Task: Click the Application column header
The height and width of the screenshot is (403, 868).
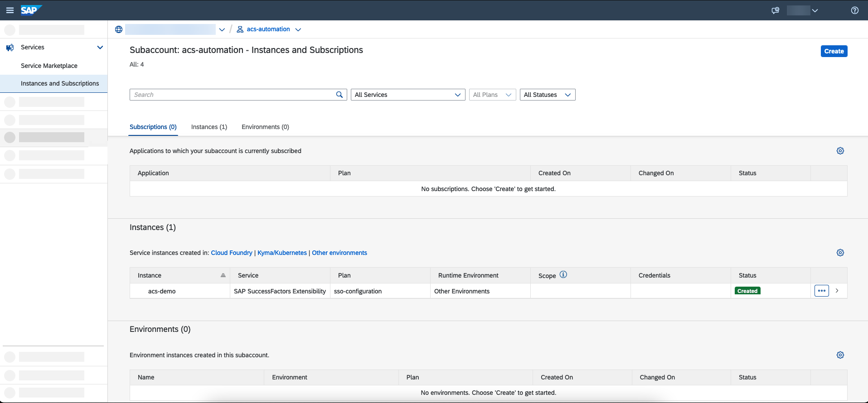Action: [x=230, y=173]
